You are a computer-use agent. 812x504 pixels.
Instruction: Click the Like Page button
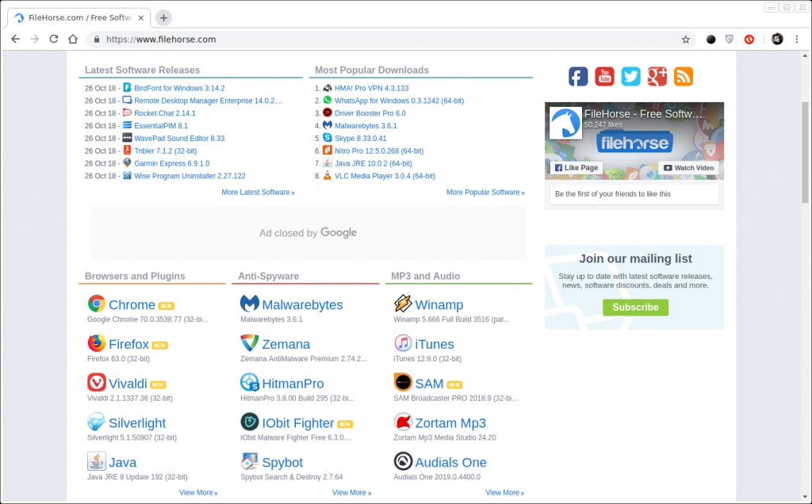click(x=576, y=168)
